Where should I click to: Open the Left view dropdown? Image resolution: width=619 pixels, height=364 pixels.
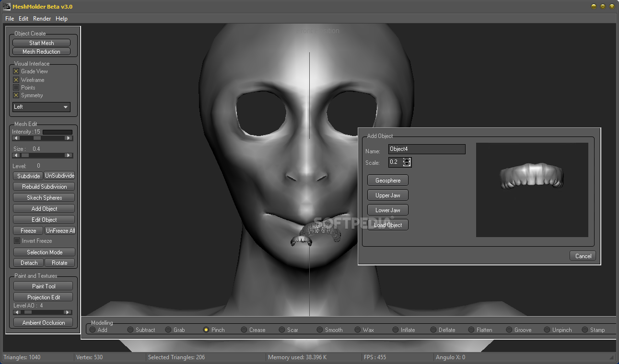tap(41, 107)
